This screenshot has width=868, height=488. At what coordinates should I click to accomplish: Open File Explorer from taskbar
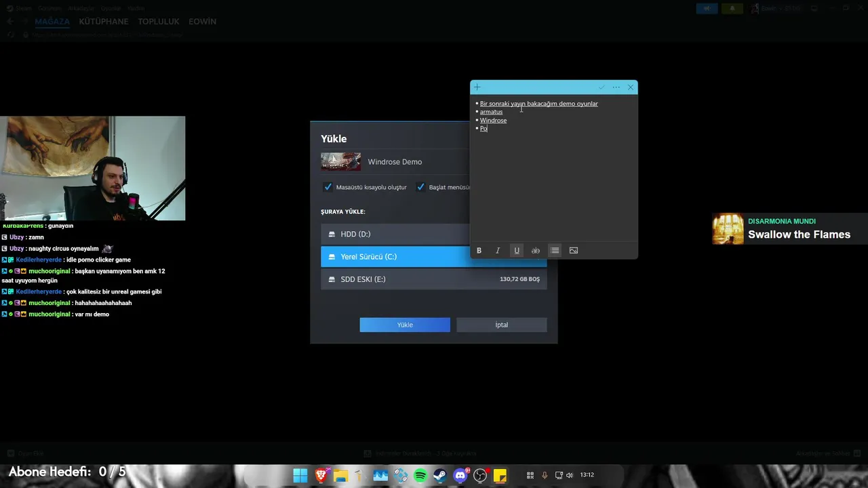[x=340, y=475]
